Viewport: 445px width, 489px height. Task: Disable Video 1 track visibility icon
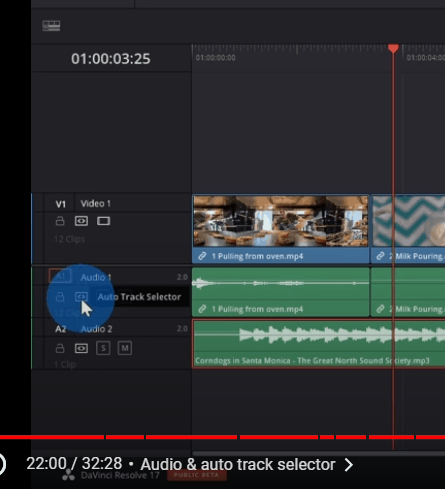tap(103, 221)
